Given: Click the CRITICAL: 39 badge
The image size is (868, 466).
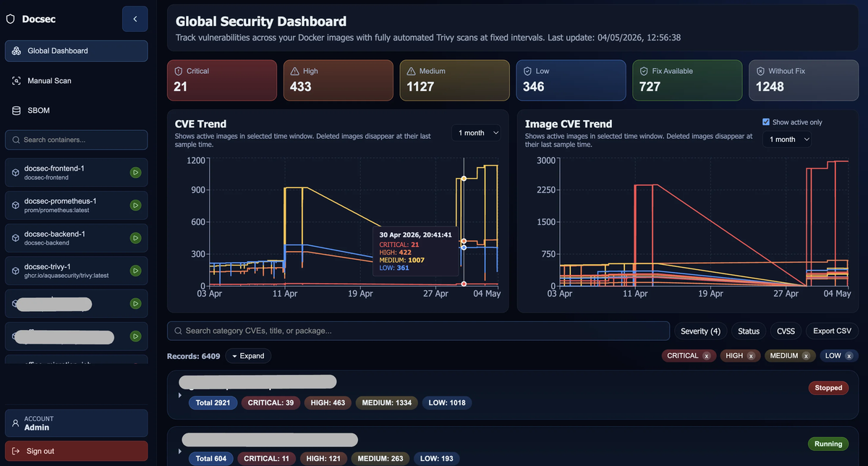Looking at the screenshot, I should pyautogui.click(x=271, y=402).
